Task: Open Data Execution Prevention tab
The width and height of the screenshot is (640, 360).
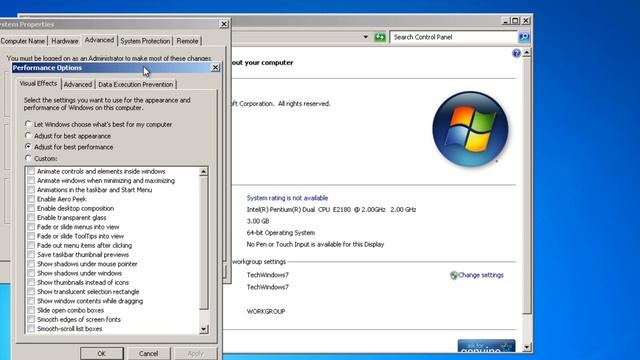Action: (x=136, y=84)
